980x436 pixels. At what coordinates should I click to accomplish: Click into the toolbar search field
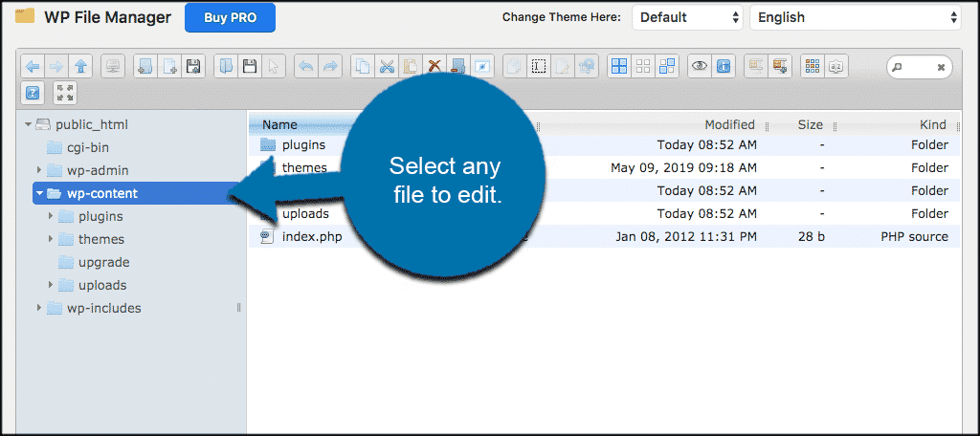tap(920, 67)
